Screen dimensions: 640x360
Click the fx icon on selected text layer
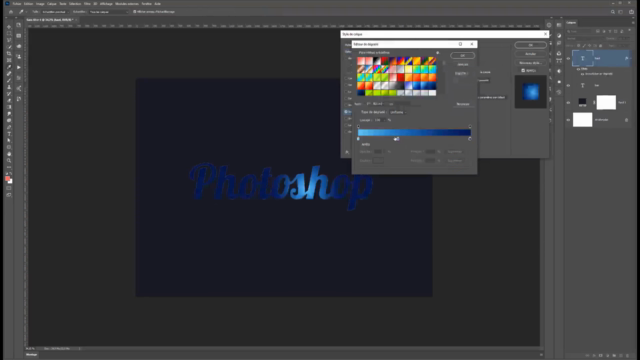(x=626, y=58)
